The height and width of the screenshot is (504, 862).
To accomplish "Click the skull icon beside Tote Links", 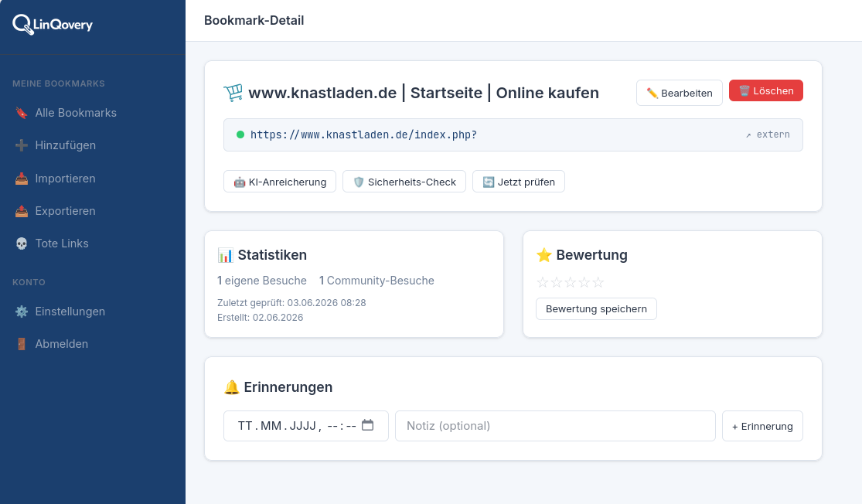I will coord(22,243).
